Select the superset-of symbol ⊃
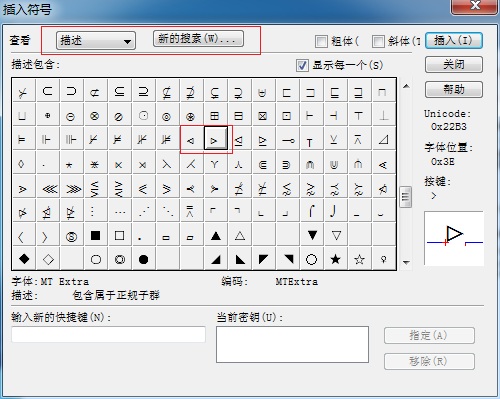Image resolution: width=500 pixels, height=399 pixels. (x=72, y=91)
